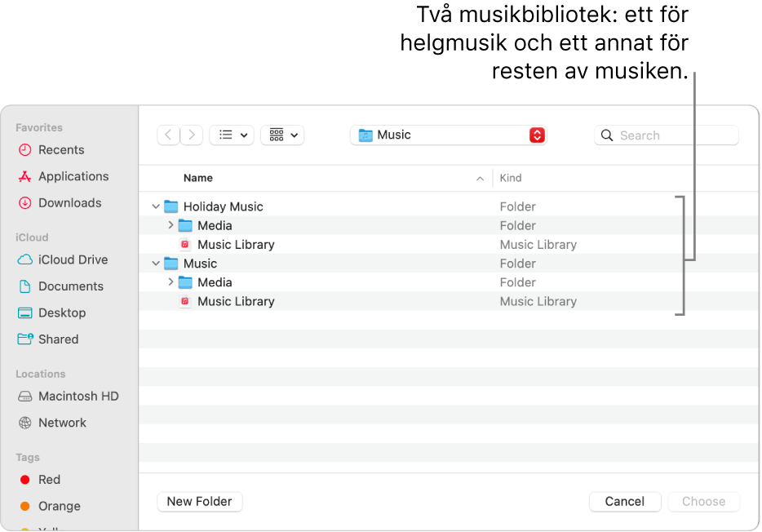Select Music Library file in Holiday Music
This screenshot has height=532, width=762.
click(x=236, y=245)
